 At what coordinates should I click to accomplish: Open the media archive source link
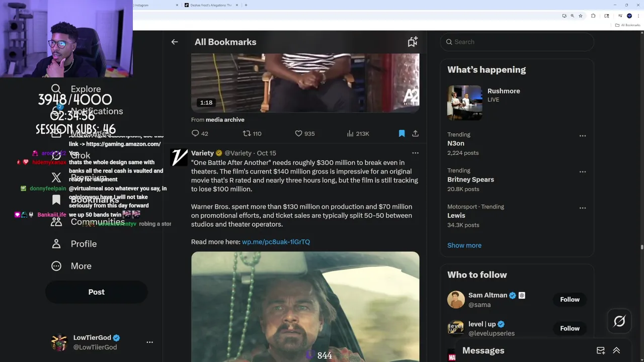pos(225,120)
